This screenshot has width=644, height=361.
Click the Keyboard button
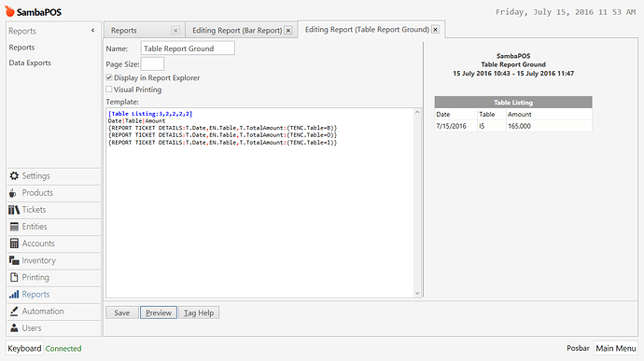(24, 348)
